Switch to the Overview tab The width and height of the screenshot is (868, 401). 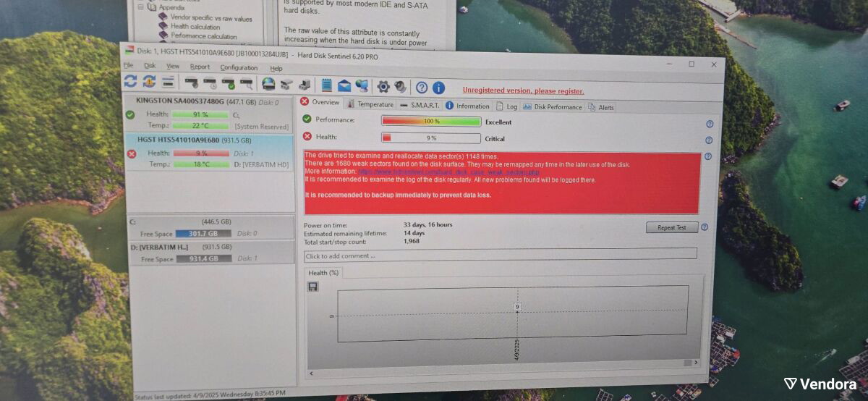(x=320, y=102)
